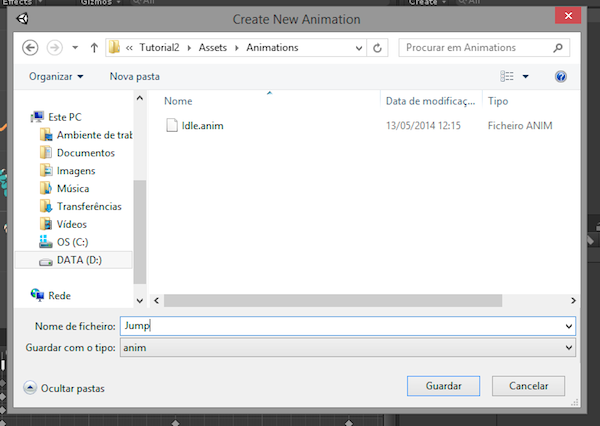Open Música in navigation pane

[73, 189]
